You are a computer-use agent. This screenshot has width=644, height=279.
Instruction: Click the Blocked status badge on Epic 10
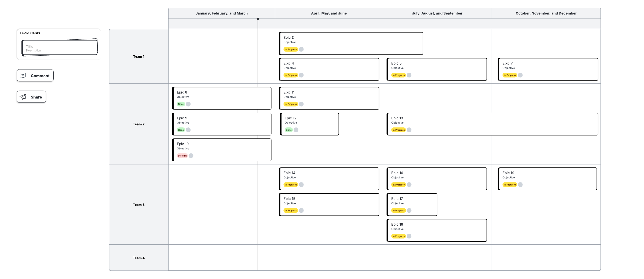[182, 156]
